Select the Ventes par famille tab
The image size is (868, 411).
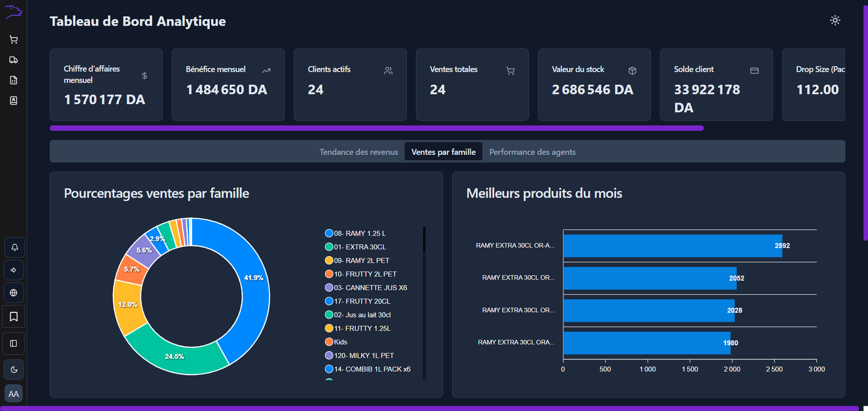444,152
